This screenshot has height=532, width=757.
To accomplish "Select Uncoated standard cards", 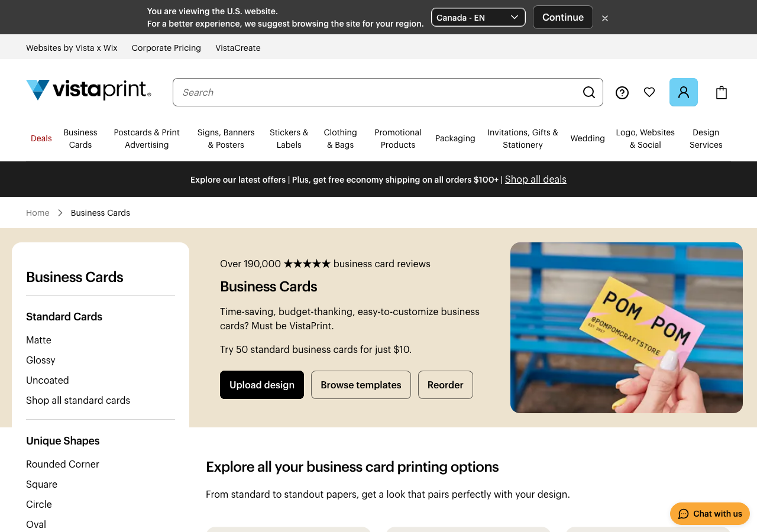I will [x=47, y=380].
